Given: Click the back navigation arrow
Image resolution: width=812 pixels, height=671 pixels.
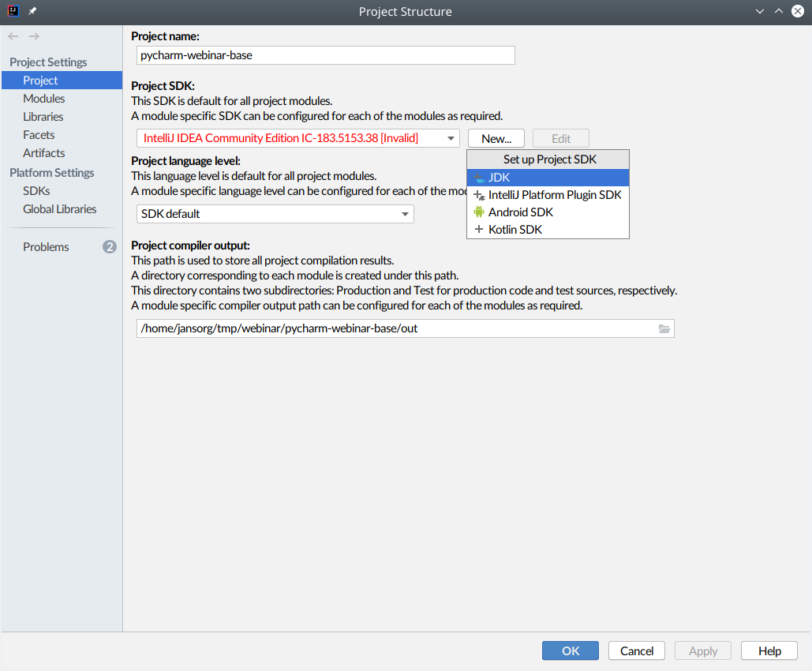Looking at the screenshot, I should (x=13, y=36).
